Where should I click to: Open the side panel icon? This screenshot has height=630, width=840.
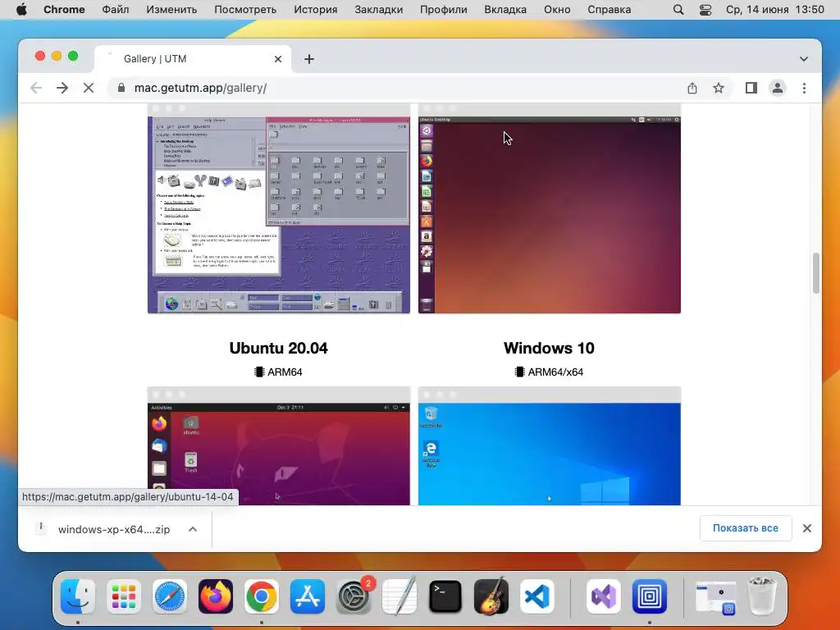[751, 88]
